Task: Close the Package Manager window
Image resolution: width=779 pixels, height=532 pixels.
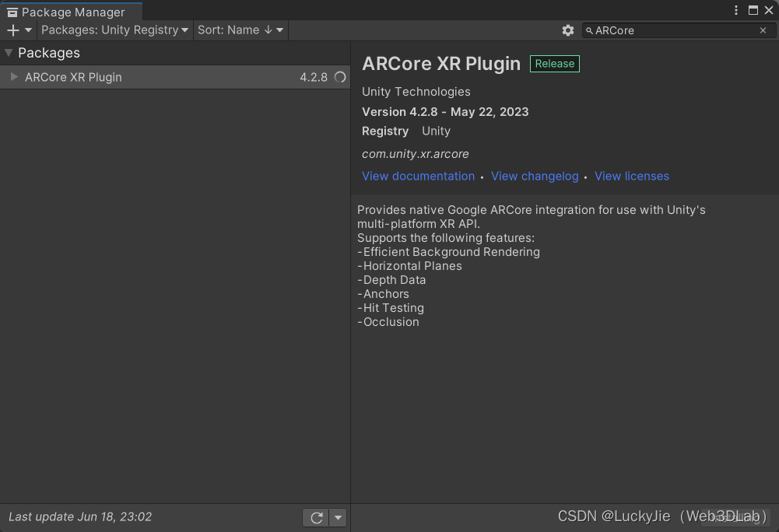Action: (x=769, y=10)
